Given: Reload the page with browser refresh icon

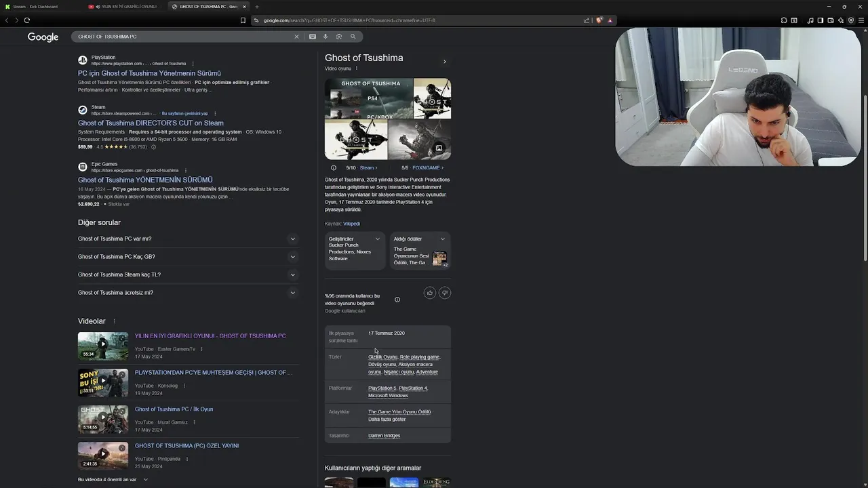Looking at the screenshot, I should pos(26,20).
